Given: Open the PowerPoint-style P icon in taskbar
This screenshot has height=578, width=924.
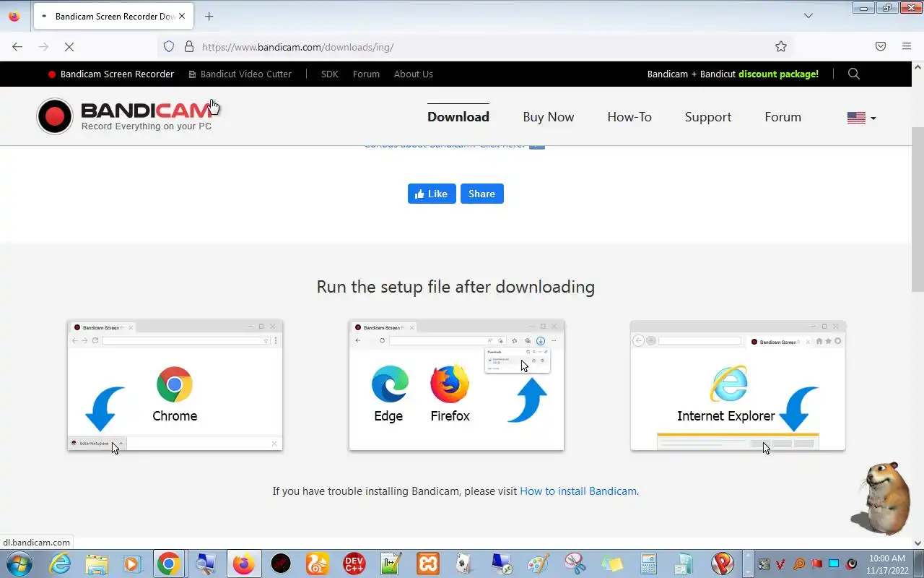Looking at the screenshot, I should click(x=723, y=564).
